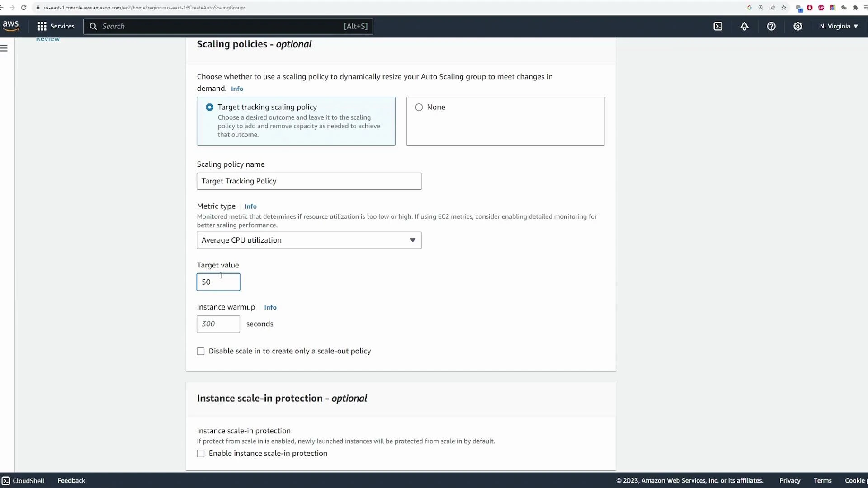
Task: Open the Metric type Info link
Action: tap(250, 206)
